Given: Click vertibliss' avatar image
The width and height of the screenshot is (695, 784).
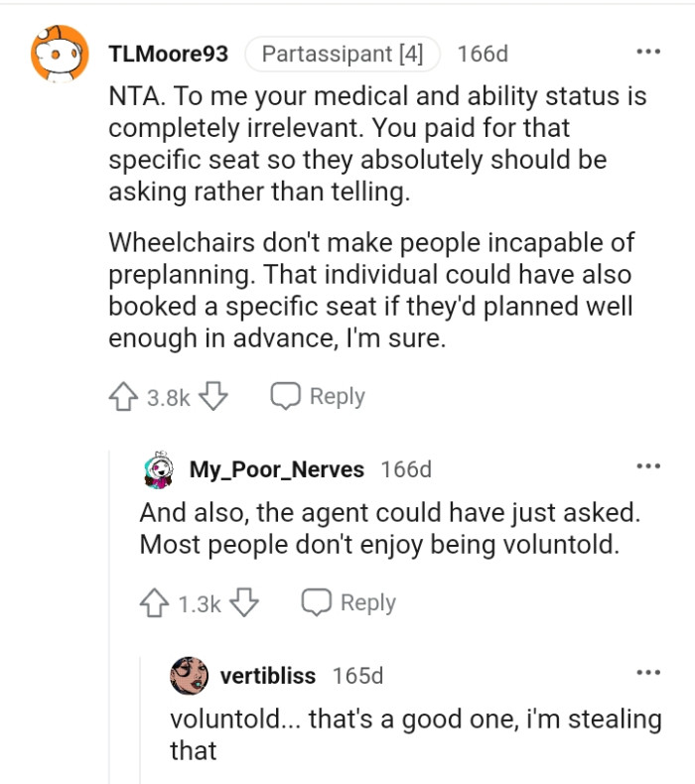Looking at the screenshot, I should pos(189,675).
